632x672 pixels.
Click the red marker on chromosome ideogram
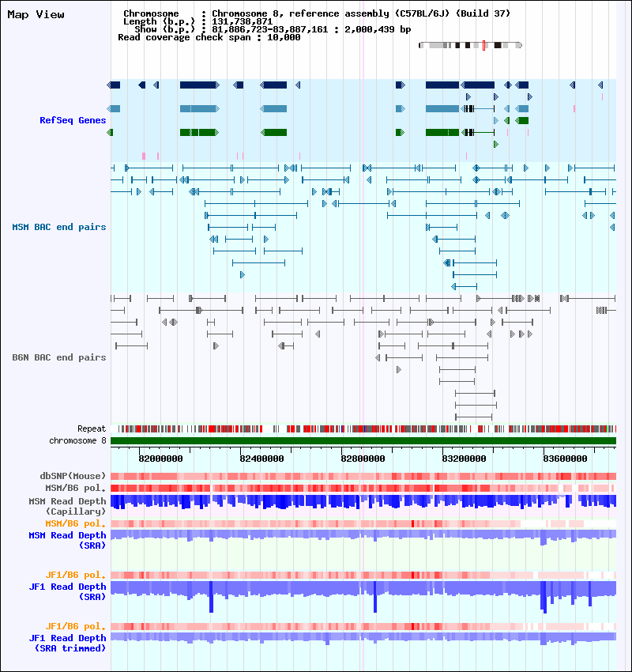click(483, 45)
